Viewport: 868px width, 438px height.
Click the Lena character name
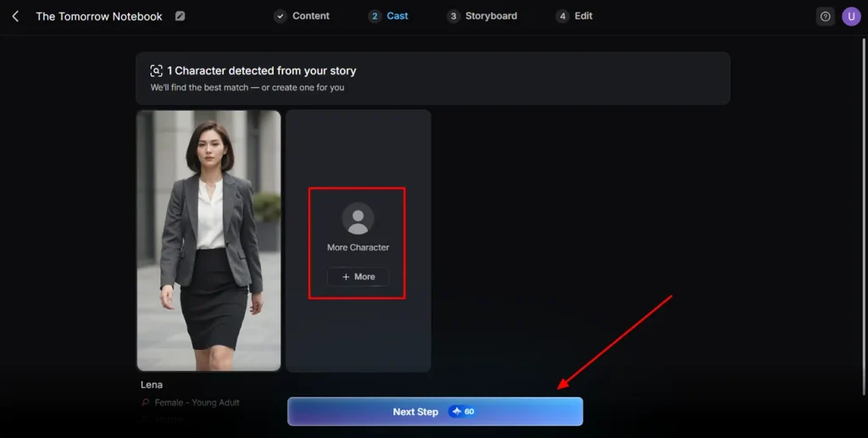152,385
